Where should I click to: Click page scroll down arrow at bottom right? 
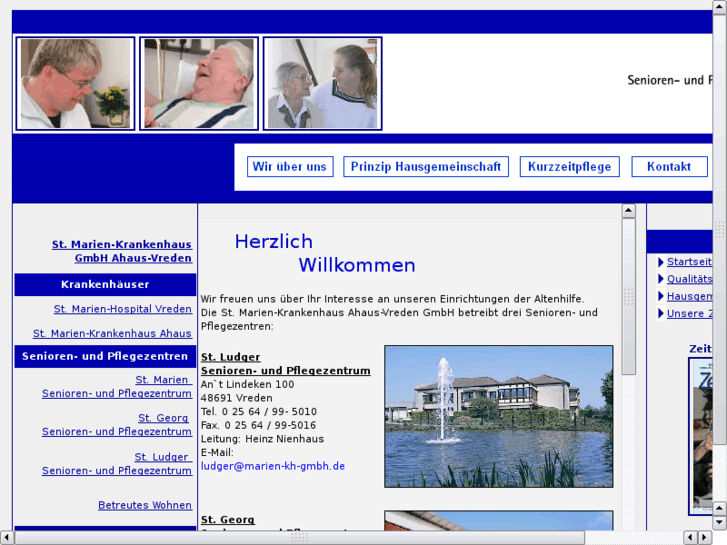point(720,523)
